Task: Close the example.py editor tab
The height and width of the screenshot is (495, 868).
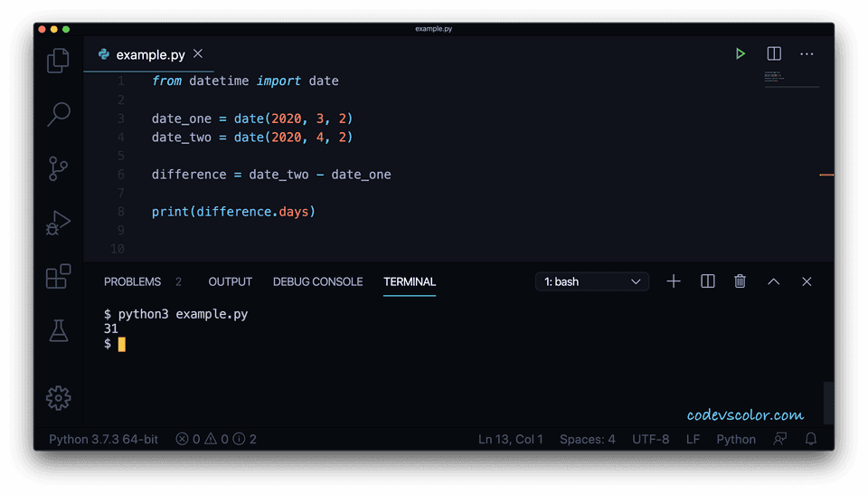Action: click(x=198, y=54)
